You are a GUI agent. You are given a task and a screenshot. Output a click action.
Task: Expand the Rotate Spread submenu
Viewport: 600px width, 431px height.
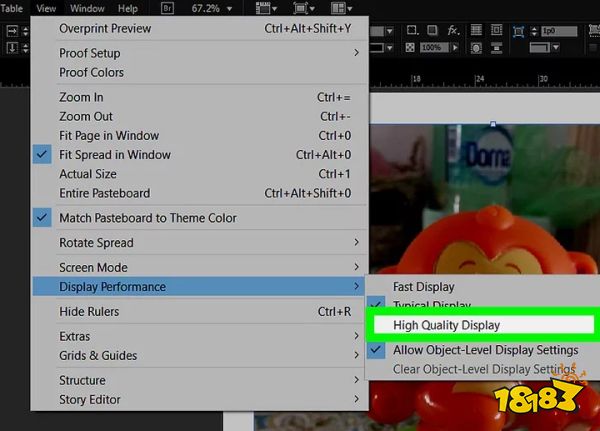coord(199,242)
